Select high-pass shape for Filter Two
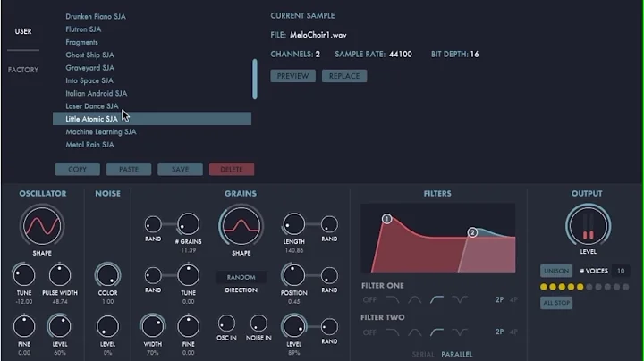644x361 pixels. click(436, 332)
